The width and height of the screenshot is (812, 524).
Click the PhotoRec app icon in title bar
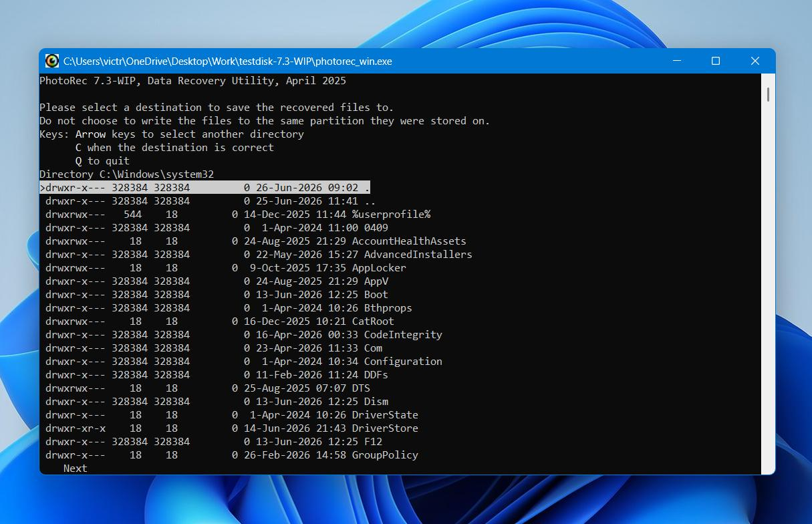coord(52,61)
